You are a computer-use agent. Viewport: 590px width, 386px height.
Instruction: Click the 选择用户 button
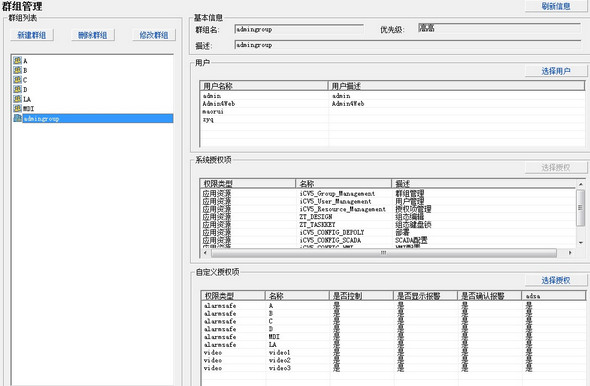556,71
